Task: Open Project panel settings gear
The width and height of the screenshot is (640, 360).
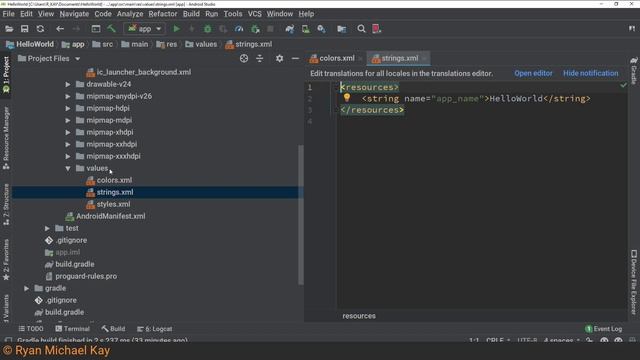Action: click(279, 59)
